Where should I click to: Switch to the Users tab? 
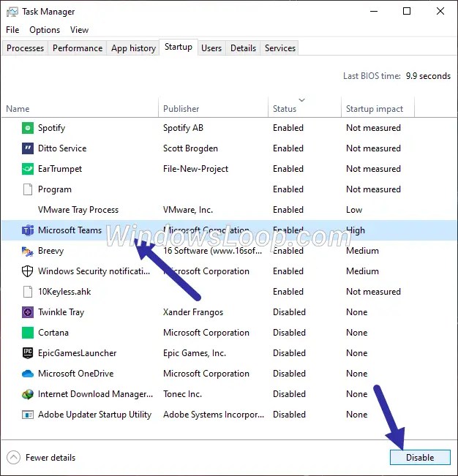tap(211, 48)
